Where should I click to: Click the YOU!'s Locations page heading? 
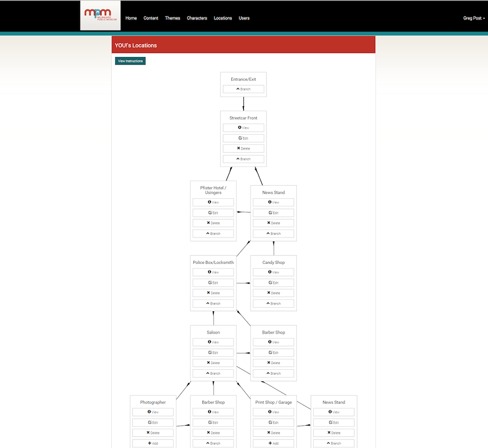[x=136, y=45]
